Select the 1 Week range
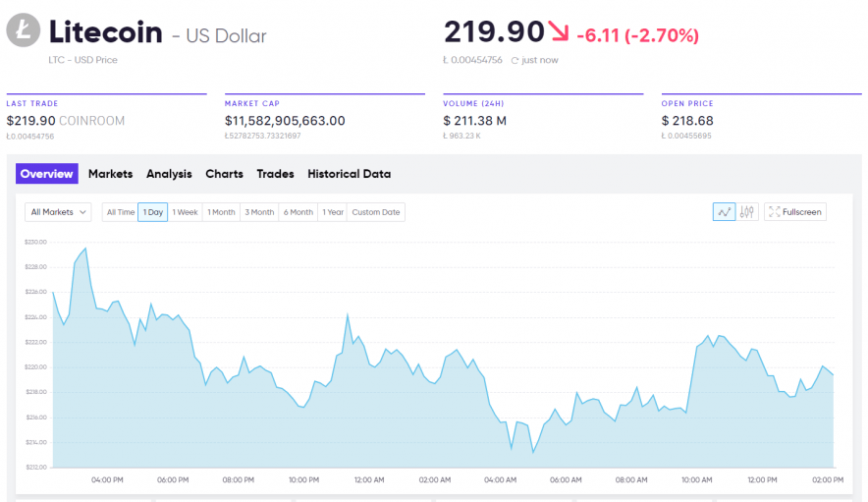Image resolution: width=868 pixels, height=502 pixels. pos(186,212)
